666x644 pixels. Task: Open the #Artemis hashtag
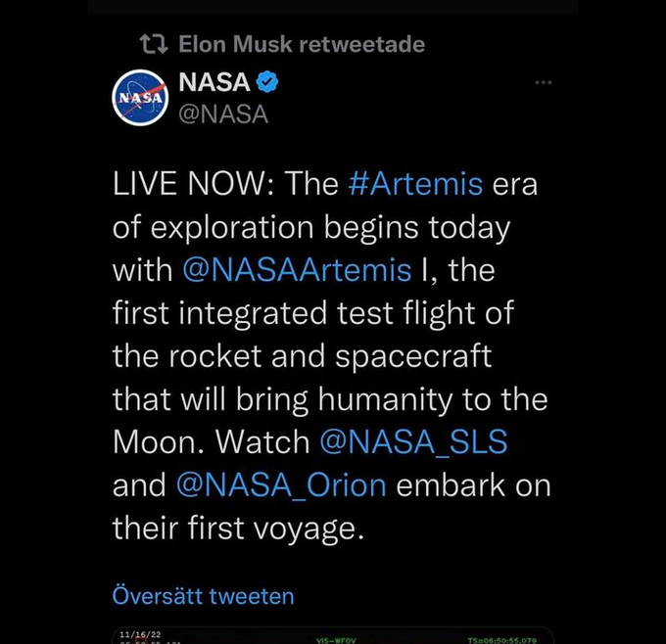pyautogui.click(x=415, y=184)
